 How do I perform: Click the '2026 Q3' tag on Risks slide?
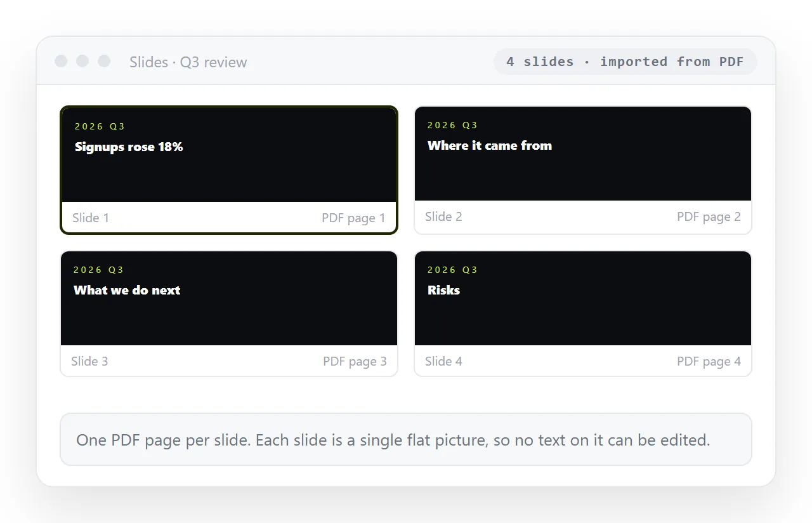452,270
